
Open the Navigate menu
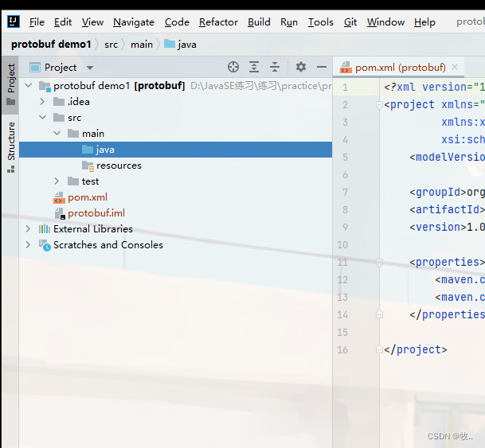tap(134, 22)
